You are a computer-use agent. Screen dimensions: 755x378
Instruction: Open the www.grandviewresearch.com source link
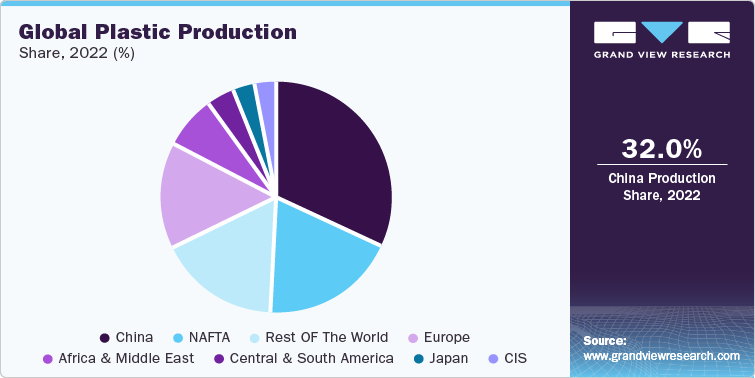661,356
